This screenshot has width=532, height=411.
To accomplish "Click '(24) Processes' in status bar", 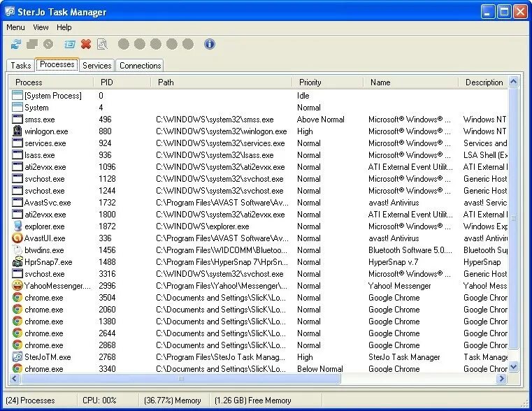I will click(x=30, y=401).
